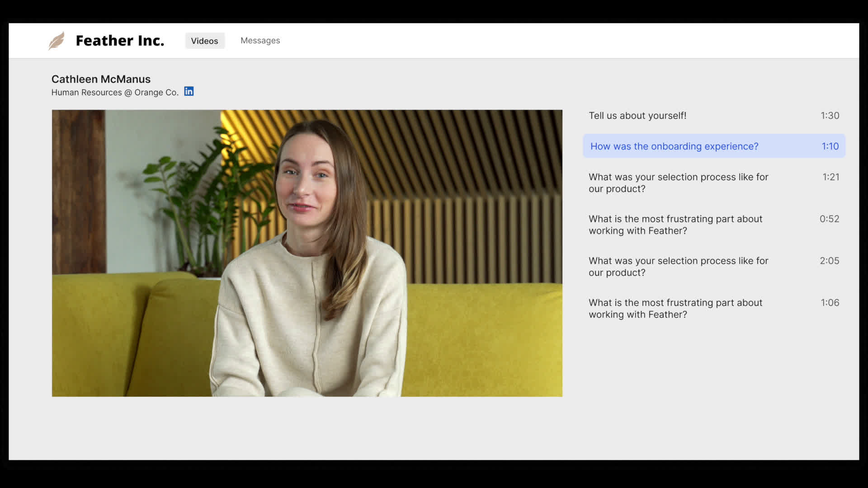Open Cathleen's LinkedIn profile icon
This screenshot has height=488, width=868.
(x=189, y=91)
